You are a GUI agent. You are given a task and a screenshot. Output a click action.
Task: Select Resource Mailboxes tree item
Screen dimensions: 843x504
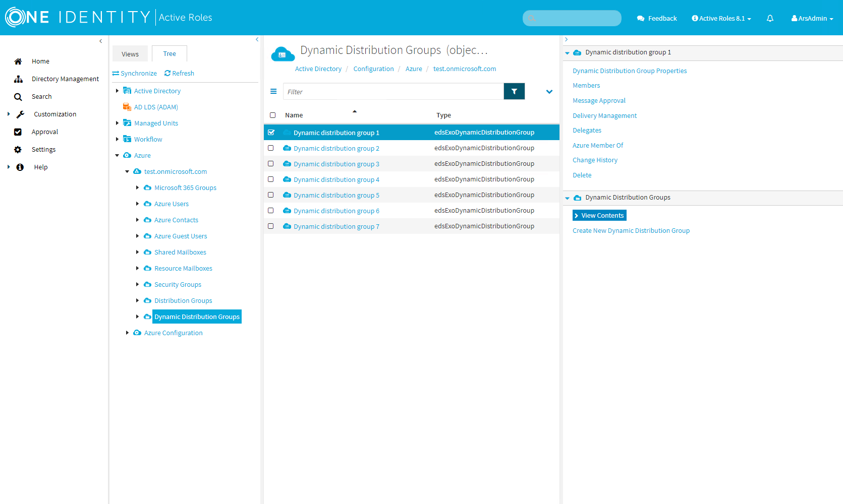(183, 269)
